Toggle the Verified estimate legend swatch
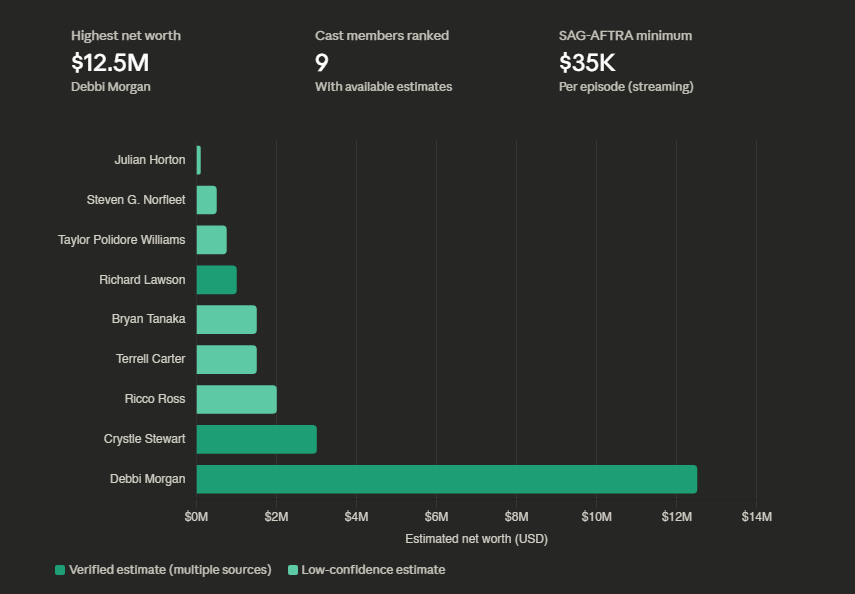Image resolution: width=855 pixels, height=594 pixels. [60, 570]
